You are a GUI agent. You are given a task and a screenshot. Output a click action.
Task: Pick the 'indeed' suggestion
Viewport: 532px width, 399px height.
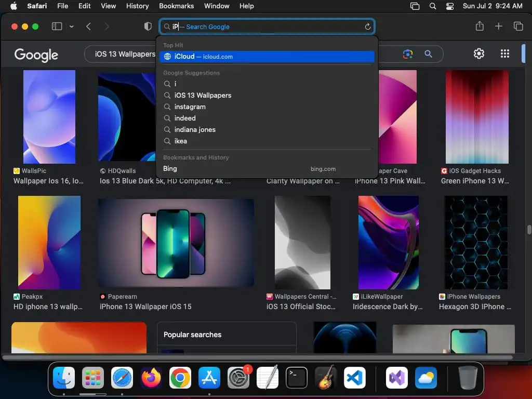pos(267,118)
